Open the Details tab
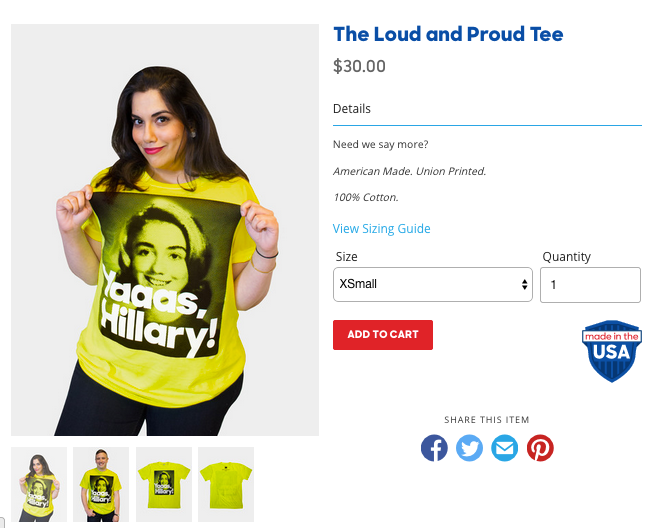Viewport: 659px width, 528px height. click(x=352, y=109)
